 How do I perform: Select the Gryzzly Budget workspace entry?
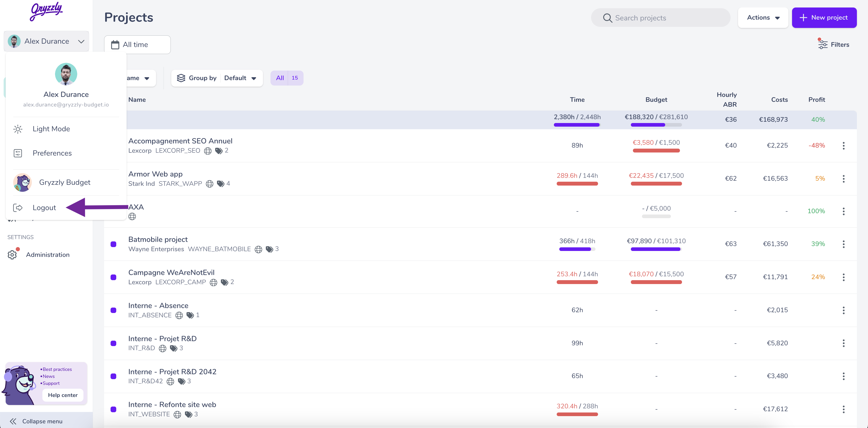click(66, 182)
